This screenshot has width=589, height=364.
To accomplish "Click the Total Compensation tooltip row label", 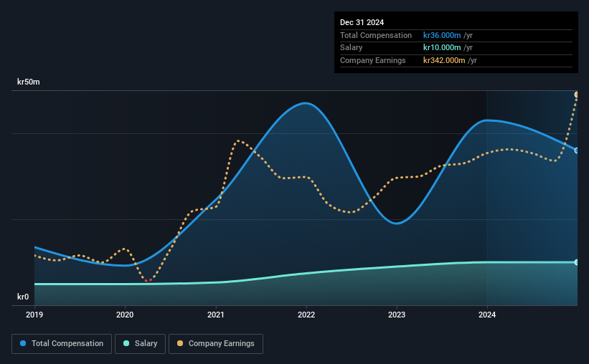I will 376,35.
